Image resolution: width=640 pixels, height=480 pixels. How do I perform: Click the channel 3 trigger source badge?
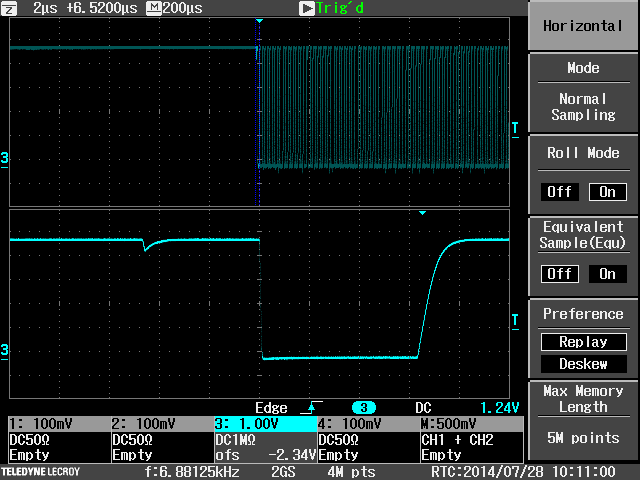tap(363, 408)
